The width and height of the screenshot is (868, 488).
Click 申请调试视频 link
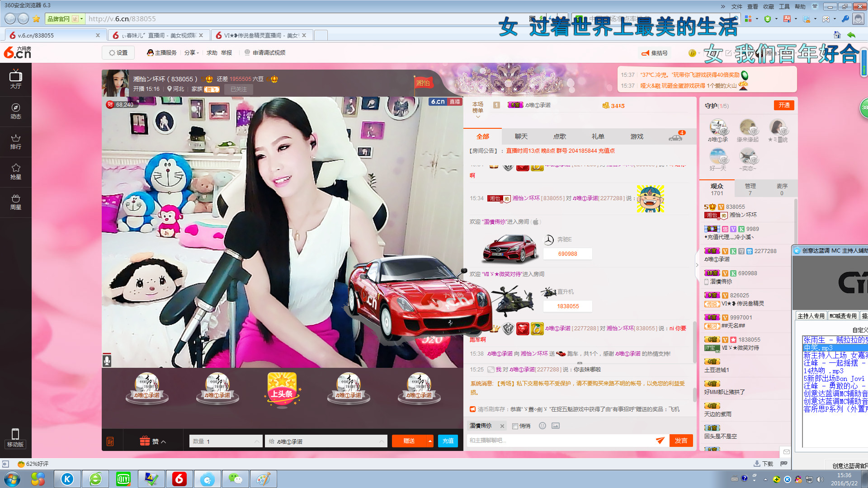click(265, 53)
